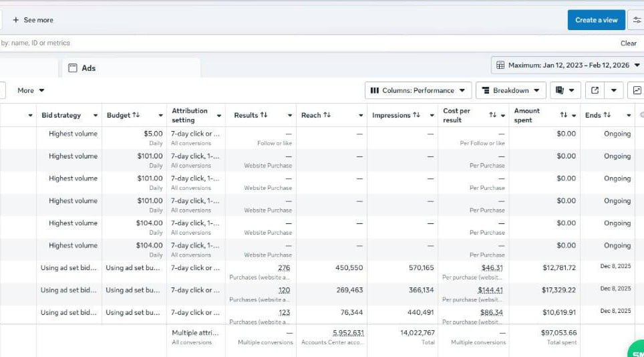Click the Create a view button
This screenshot has height=357, width=644.
pos(596,20)
